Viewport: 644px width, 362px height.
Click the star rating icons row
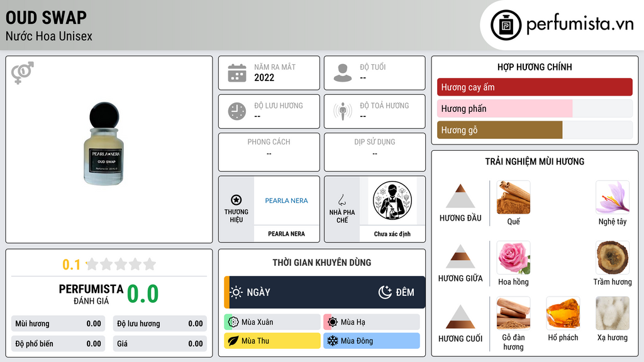121,264
